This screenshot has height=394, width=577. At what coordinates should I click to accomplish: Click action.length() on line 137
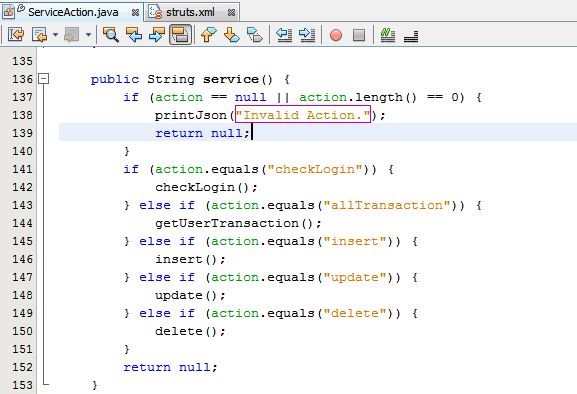coord(358,97)
